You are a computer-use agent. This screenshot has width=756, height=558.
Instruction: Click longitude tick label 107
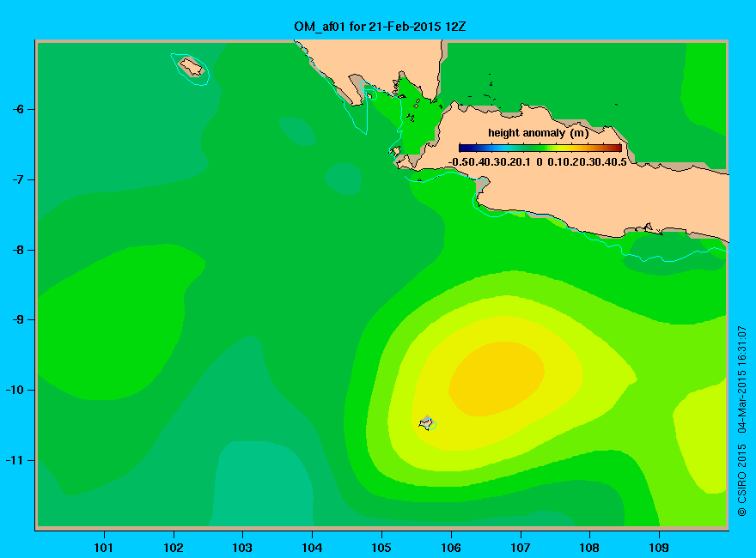tap(521, 548)
